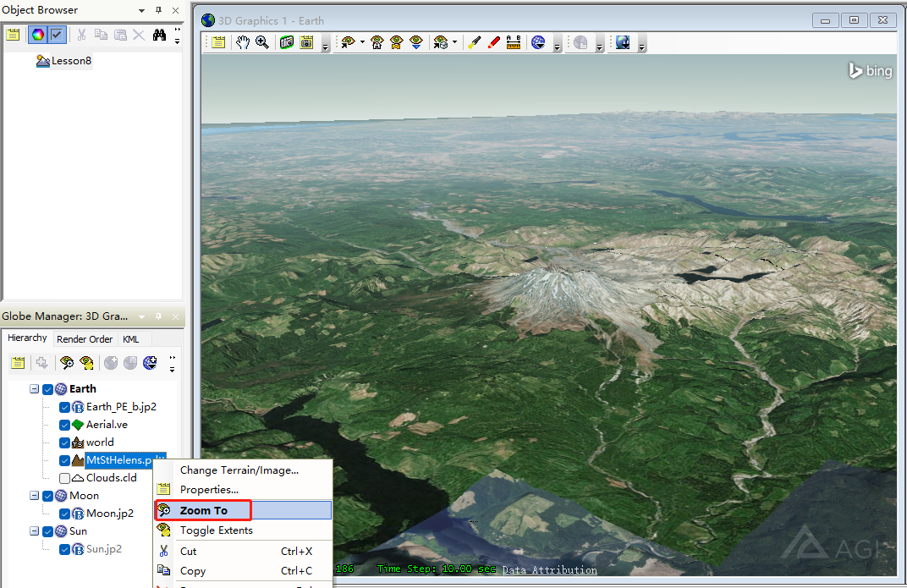Click the camera snapshot icon

(286, 42)
